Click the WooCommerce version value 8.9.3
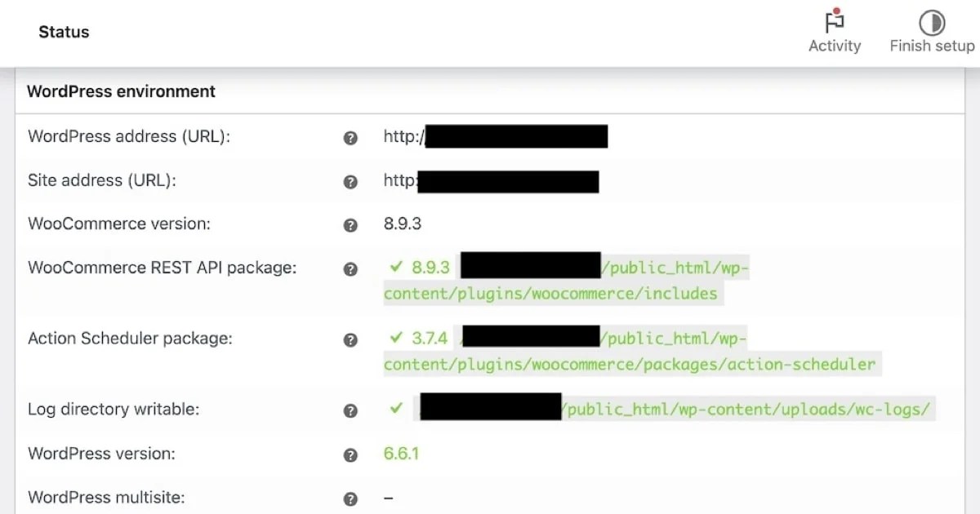The height and width of the screenshot is (514, 980). pyautogui.click(x=403, y=224)
